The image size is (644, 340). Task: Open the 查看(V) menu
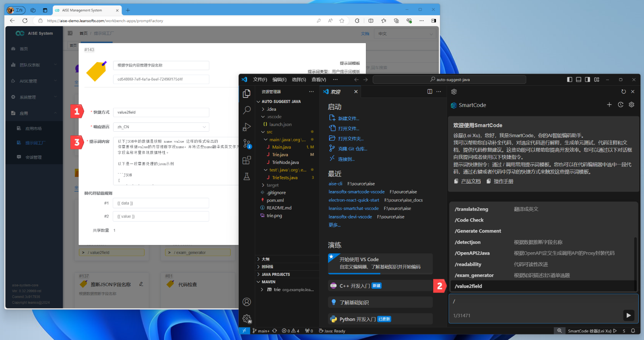[318, 80]
